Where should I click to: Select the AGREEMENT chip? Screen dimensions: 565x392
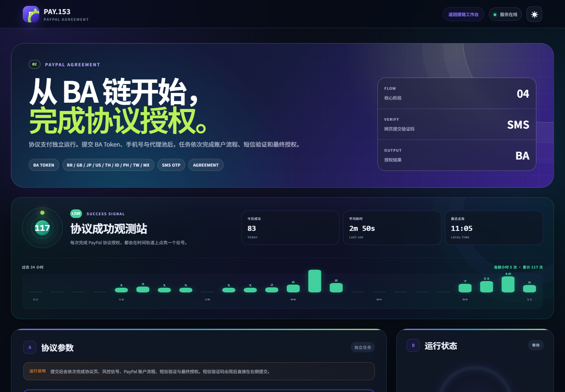206,165
